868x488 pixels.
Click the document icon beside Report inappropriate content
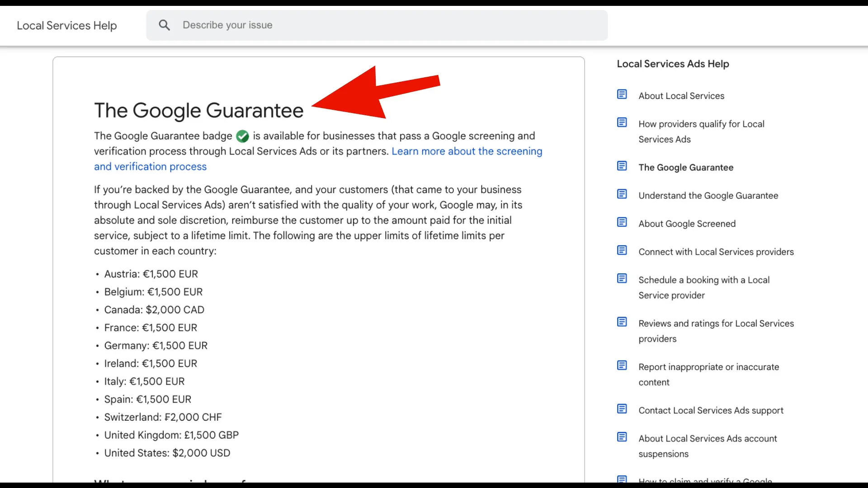tap(622, 366)
